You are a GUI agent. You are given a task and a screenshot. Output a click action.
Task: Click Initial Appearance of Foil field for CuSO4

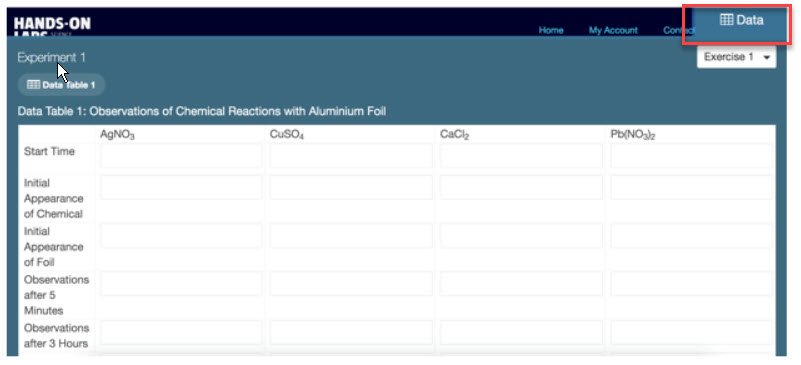[351, 236]
